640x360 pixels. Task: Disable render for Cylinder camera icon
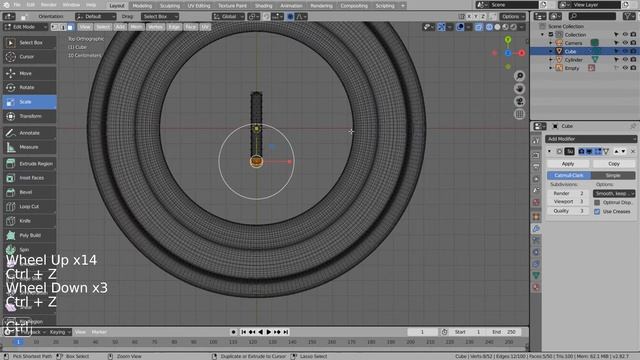tap(633, 60)
